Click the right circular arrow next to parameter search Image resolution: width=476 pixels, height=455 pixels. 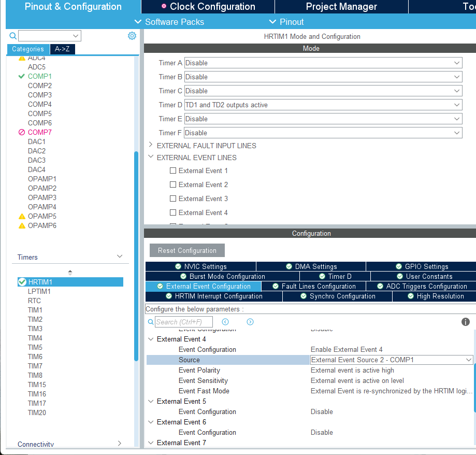pos(250,322)
